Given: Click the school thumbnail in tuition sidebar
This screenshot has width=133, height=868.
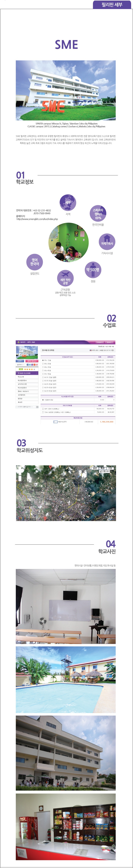Looking at the screenshot, I should [x=27, y=352].
